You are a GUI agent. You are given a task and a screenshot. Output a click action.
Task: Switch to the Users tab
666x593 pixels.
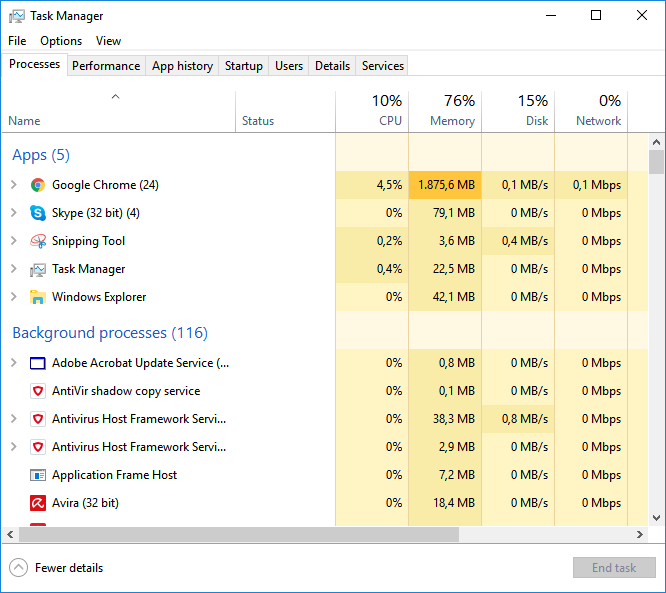pos(289,66)
